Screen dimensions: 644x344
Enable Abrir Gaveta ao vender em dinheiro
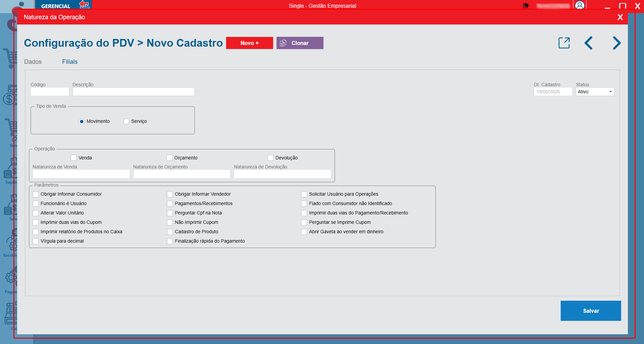(x=304, y=232)
